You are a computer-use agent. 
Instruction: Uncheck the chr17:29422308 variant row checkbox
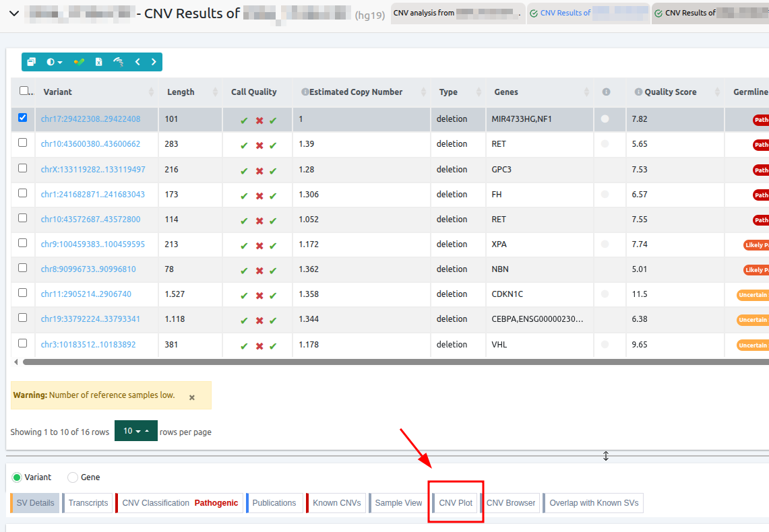[x=23, y=118]
